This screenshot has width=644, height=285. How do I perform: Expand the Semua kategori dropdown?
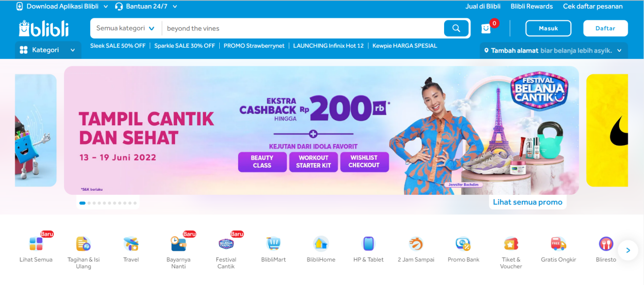126,28
